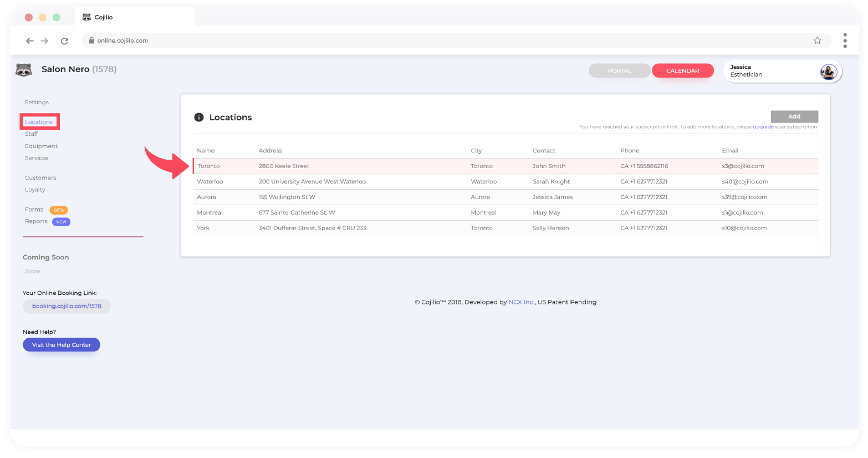Click Jessica's profile avatar
868x458 pixels.
(828, 72)
